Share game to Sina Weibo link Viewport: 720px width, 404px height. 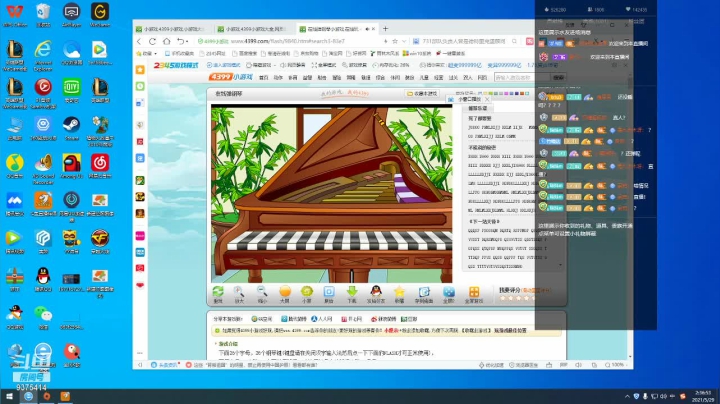coord(383,319)
